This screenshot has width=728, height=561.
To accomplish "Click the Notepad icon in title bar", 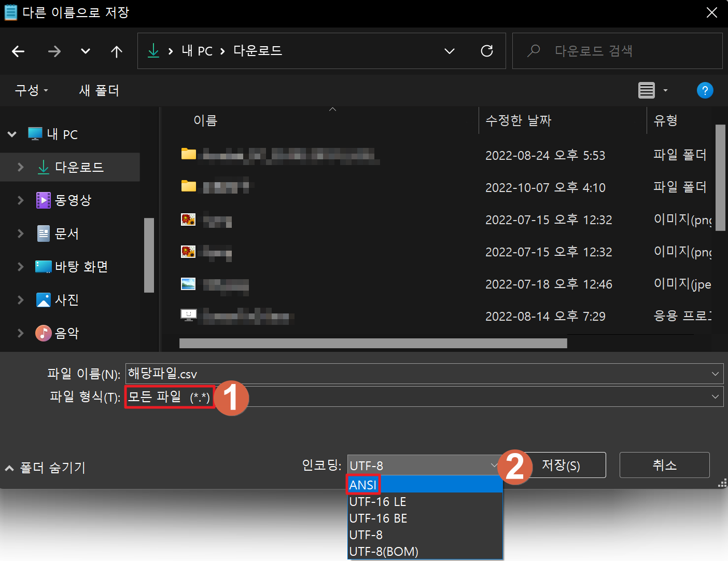I will [10, 12].
